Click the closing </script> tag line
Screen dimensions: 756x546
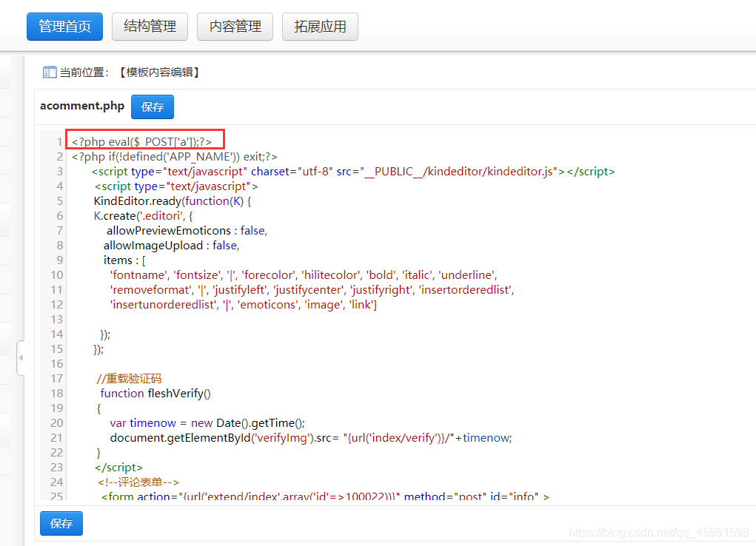[x=118, y=468]
